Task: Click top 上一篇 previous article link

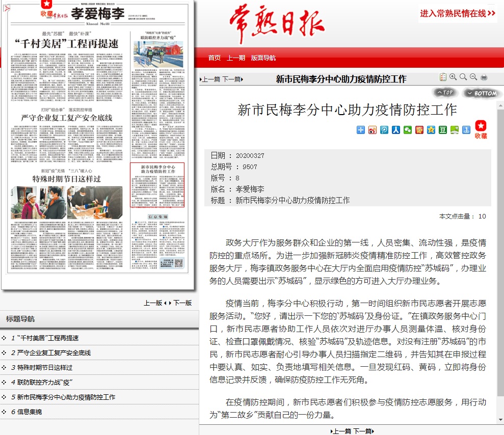Action: coord(210,79)
